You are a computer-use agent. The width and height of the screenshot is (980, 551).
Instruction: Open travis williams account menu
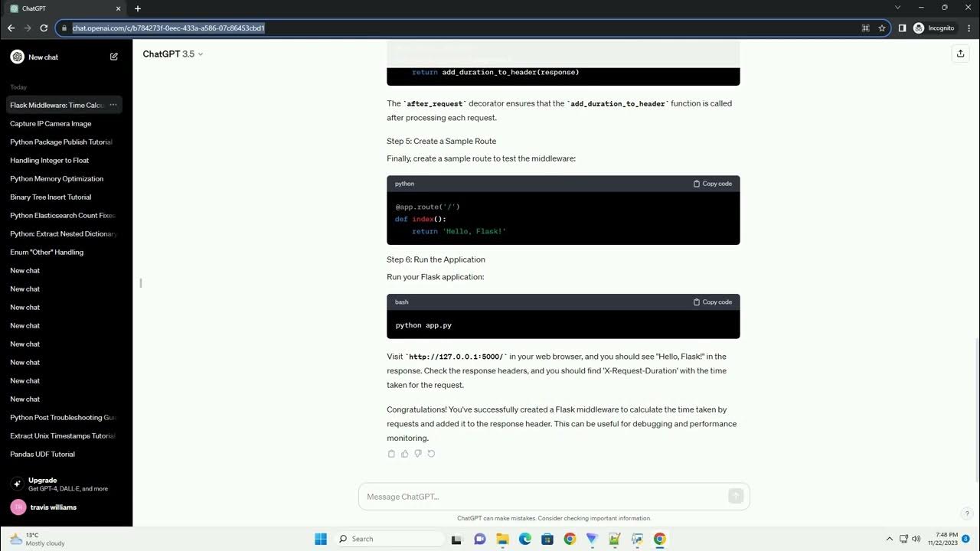point(66,507)
